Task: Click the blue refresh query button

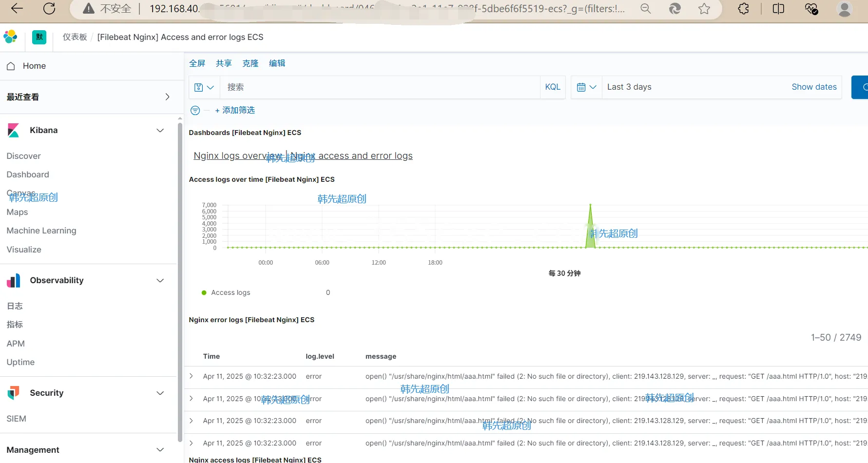Action: [860, 87]
